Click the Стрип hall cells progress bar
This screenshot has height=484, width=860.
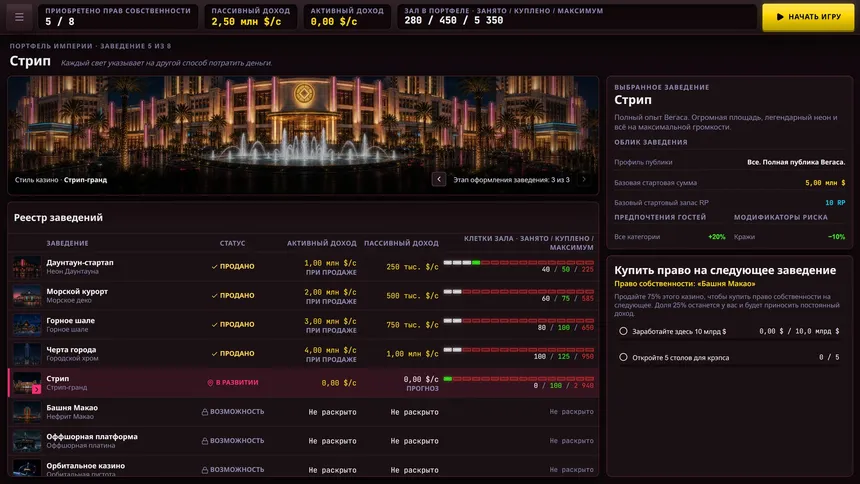518,379
